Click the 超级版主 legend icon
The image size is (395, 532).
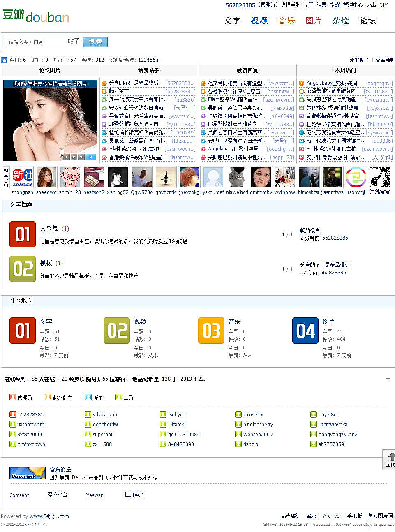tap(48, 397)
